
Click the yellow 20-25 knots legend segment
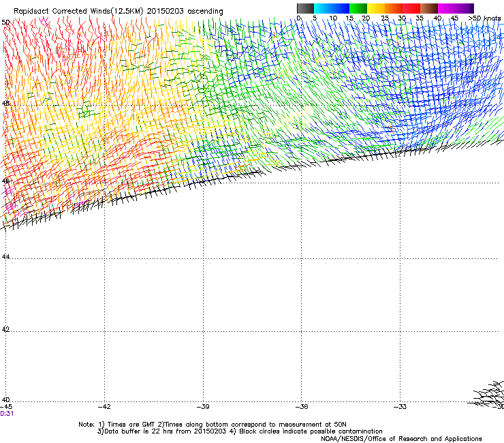[x=376, y=8]
